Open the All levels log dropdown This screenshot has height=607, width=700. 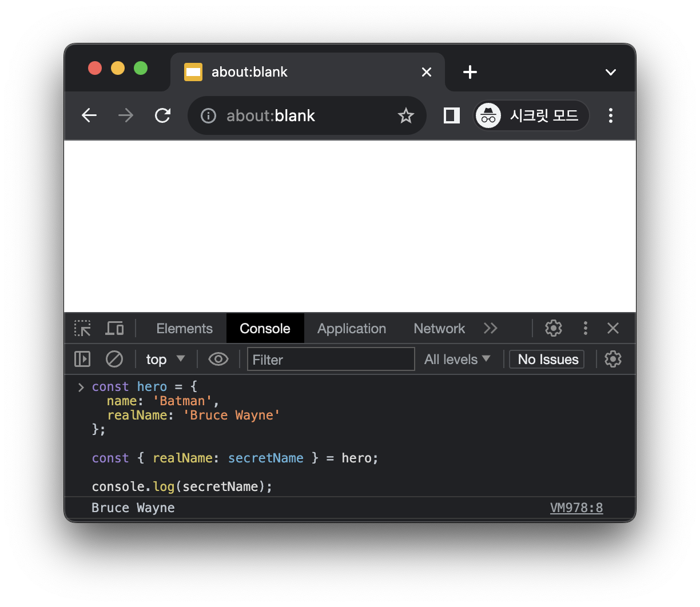pos(457,359)
